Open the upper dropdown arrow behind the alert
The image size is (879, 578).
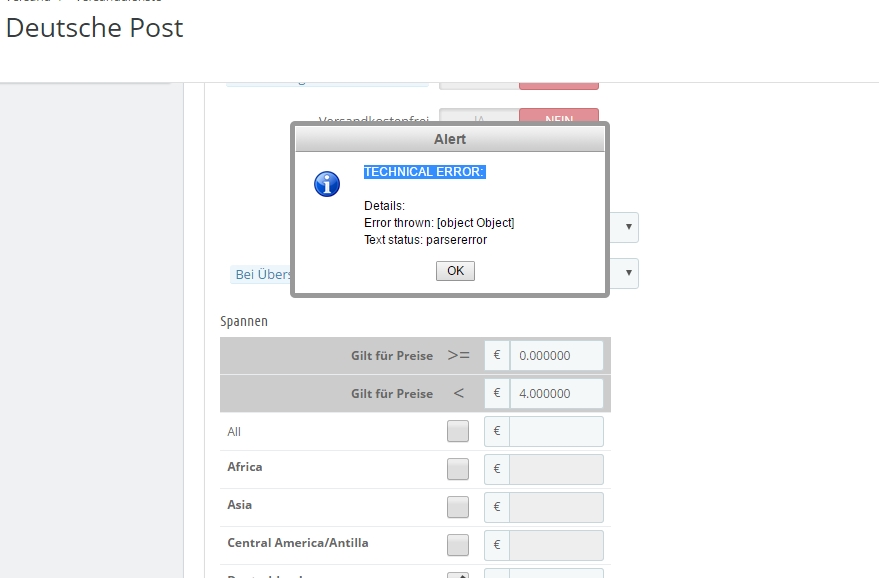click(628, 227)
